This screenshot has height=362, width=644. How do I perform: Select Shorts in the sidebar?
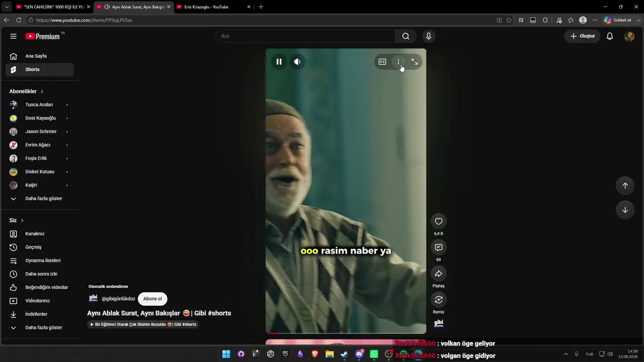point(40,69)
